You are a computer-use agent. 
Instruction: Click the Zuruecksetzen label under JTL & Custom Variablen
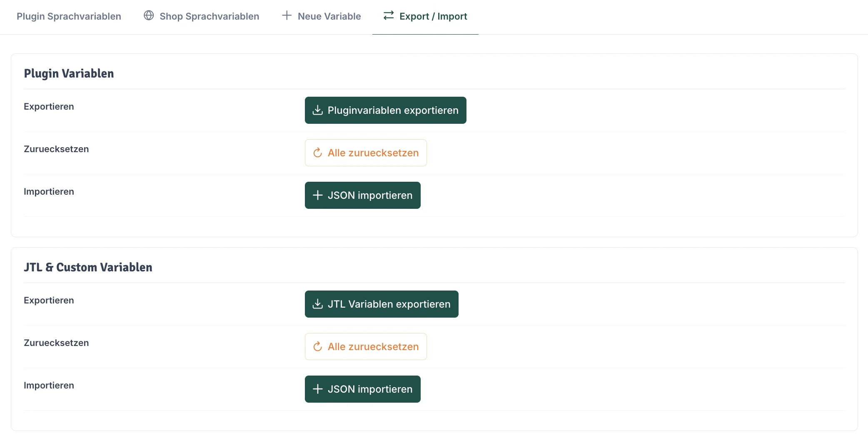56,343
